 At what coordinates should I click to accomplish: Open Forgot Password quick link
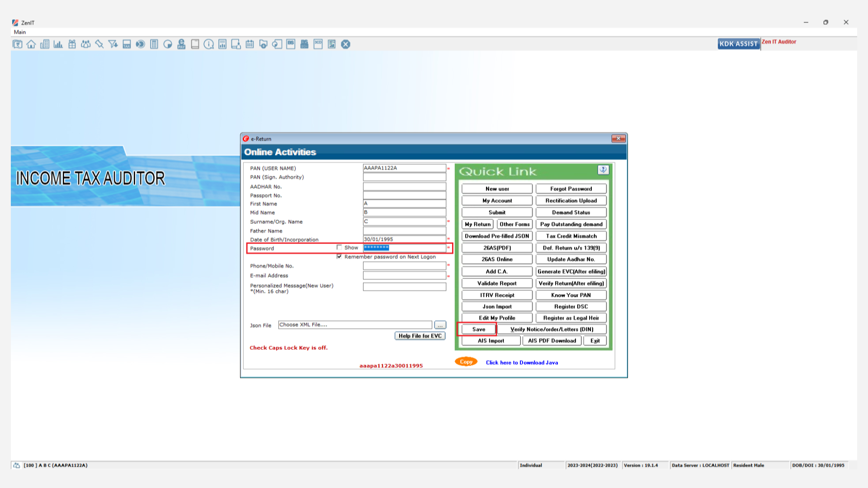click(571, 189)
